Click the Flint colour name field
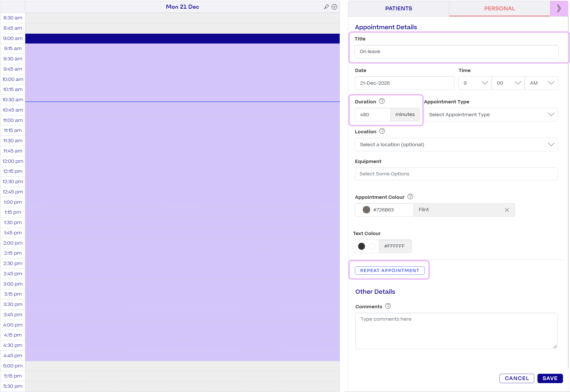This screenshot has width=570, height=392. coord(456,210)
